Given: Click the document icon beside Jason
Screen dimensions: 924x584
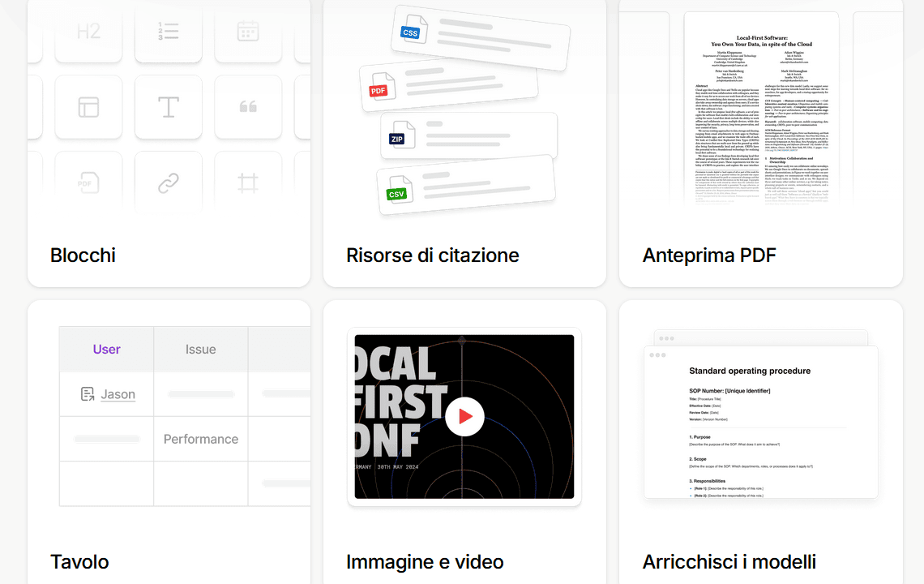Looking at the screenshot, I should point(88,394).
